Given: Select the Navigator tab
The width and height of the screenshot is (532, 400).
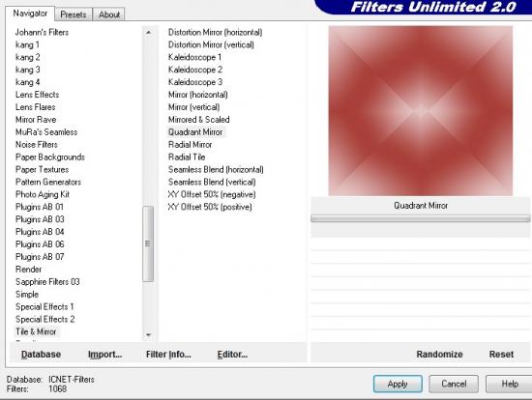Looking at the screenshot, I should pyautogui.click(x=30, y=14).
